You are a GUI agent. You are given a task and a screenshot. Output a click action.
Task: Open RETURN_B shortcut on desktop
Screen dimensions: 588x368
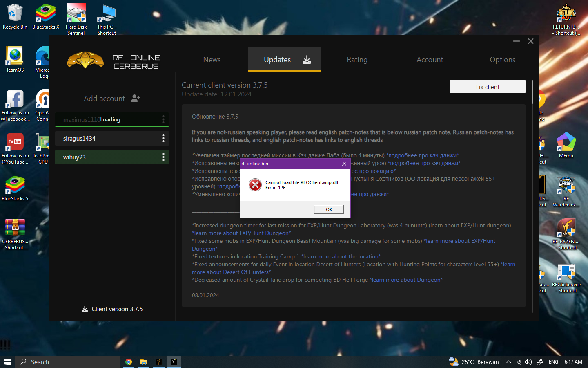point(566,20)
